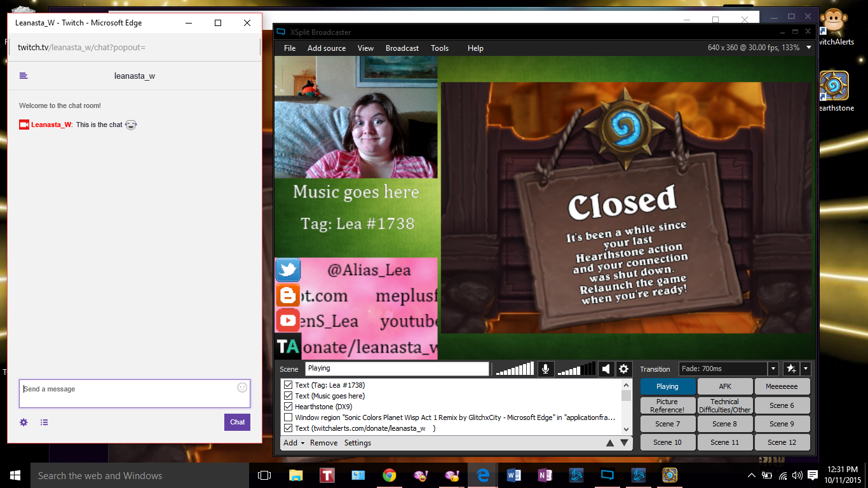Click the speaker icon in XSplit audio controls
The height and width of the screenshot is (488, 868).
click(606, 369)
